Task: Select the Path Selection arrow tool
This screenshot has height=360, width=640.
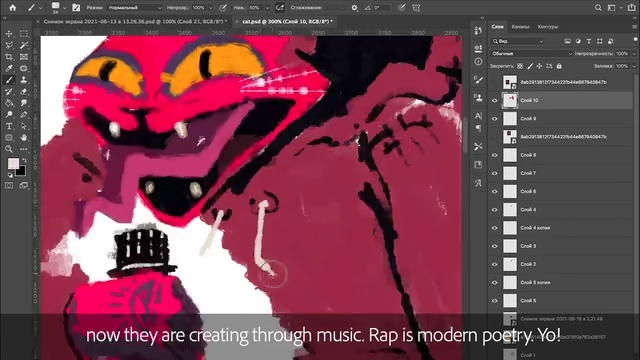Action: (x=24, y=126)
